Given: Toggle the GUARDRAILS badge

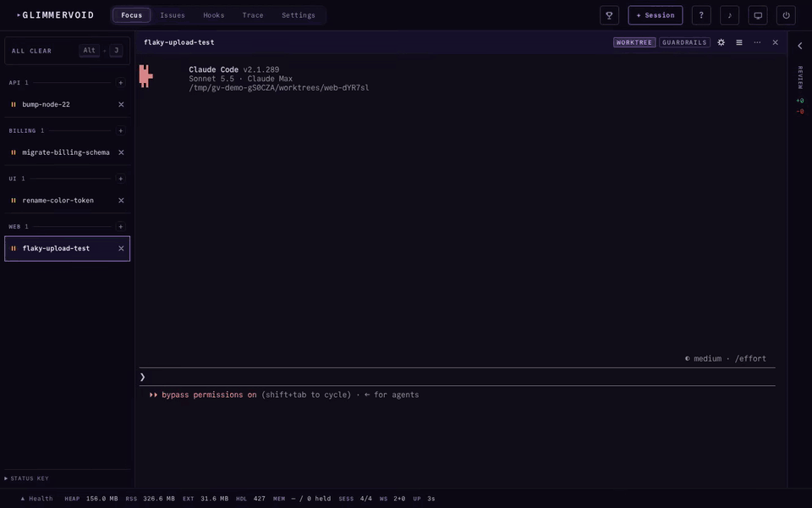Looking at the screenshot, I should [684, 42].
